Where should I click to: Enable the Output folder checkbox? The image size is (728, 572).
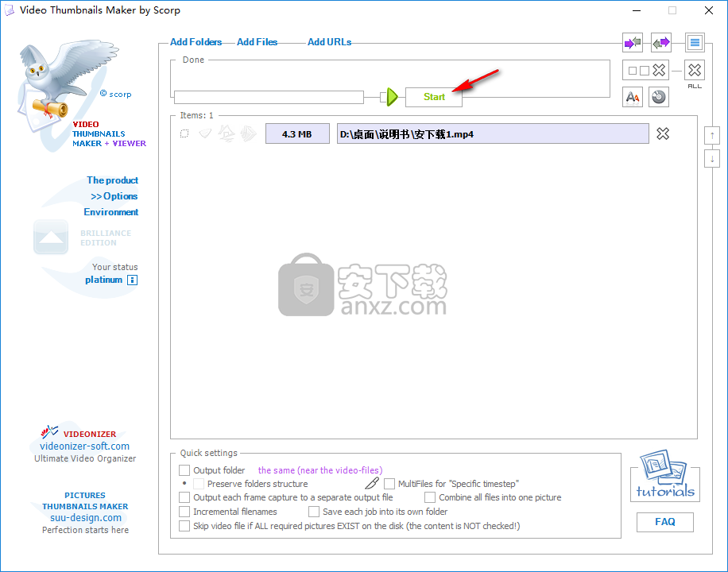tap(184, 470)
